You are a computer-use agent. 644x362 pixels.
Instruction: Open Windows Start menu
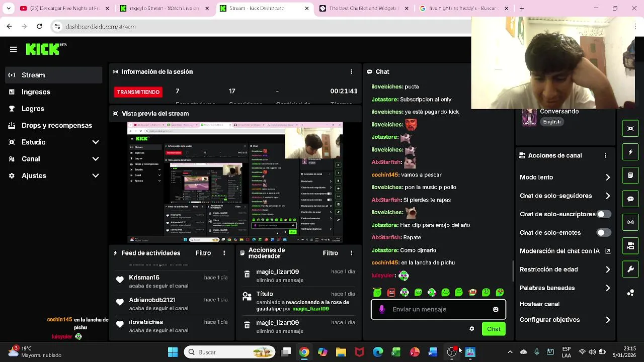pos(173,352)
